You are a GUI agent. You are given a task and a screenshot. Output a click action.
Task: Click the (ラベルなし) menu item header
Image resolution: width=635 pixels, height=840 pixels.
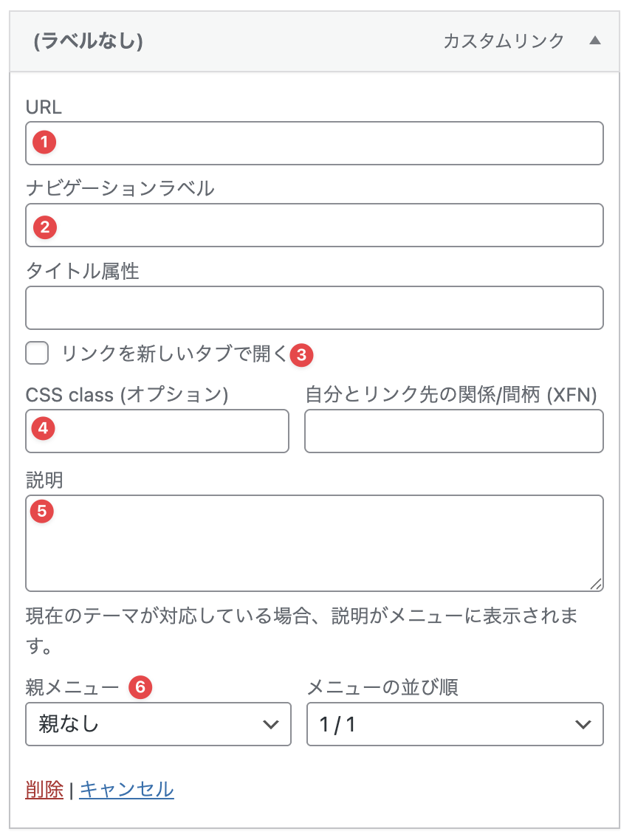89,41
